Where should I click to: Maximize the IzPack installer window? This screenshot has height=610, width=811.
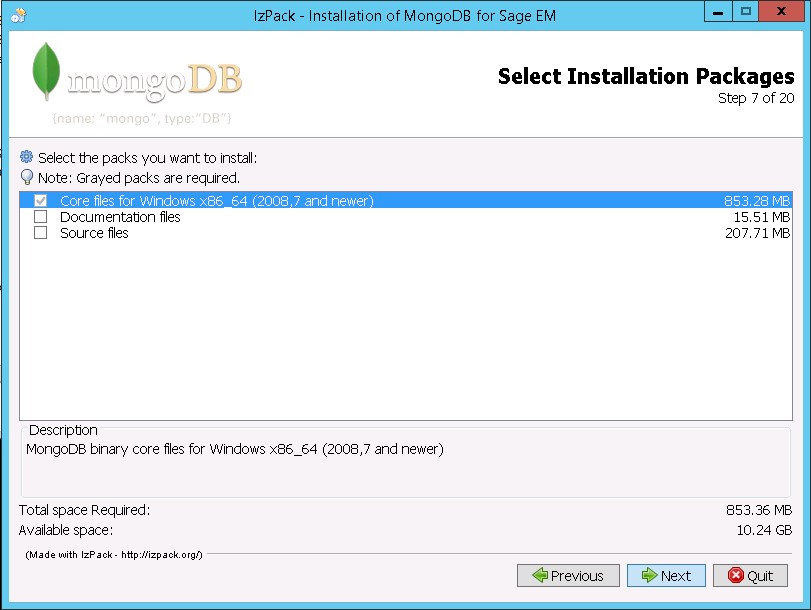(745, 11)
